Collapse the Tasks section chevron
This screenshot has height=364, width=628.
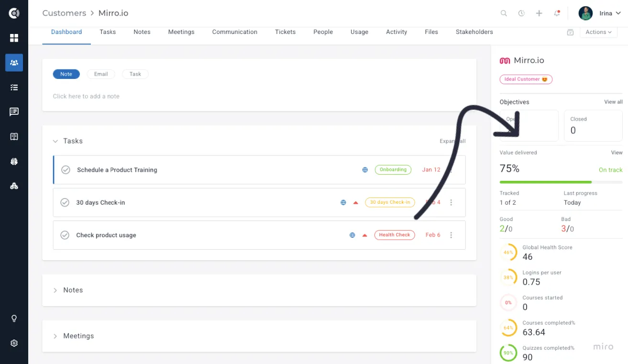[x=55, y=141]
